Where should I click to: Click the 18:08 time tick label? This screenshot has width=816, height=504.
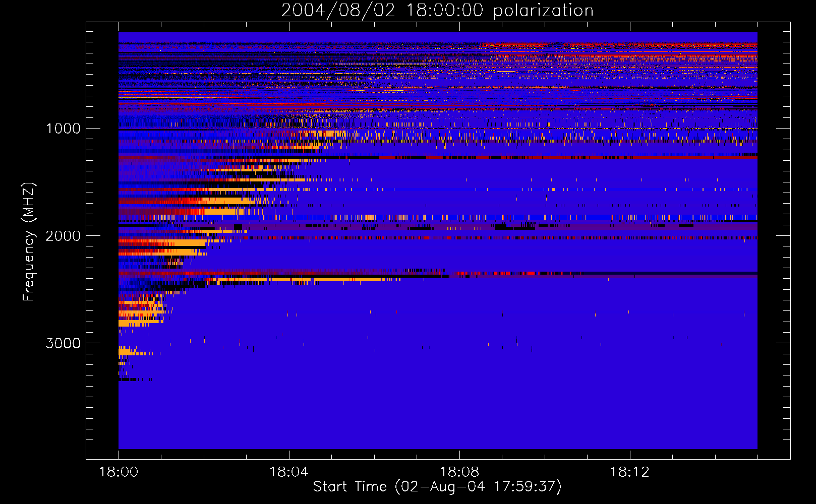(459, 472)
